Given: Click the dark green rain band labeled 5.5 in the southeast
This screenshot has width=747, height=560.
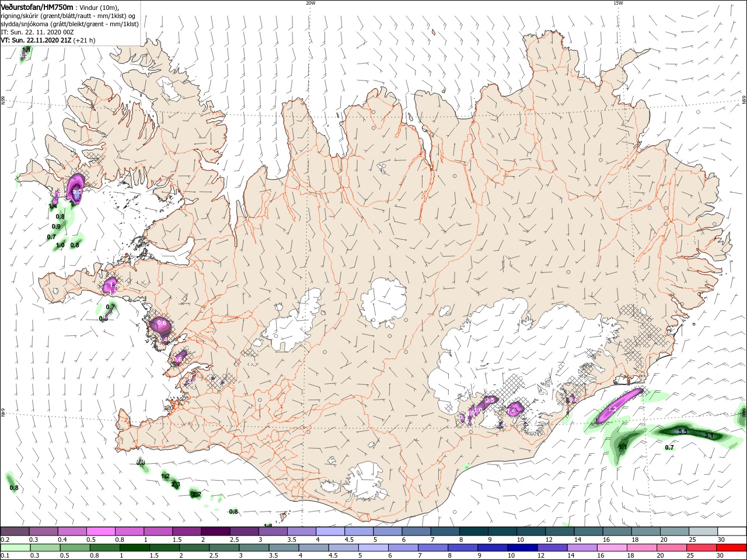Looking at the screenshot, I should 689,432.
